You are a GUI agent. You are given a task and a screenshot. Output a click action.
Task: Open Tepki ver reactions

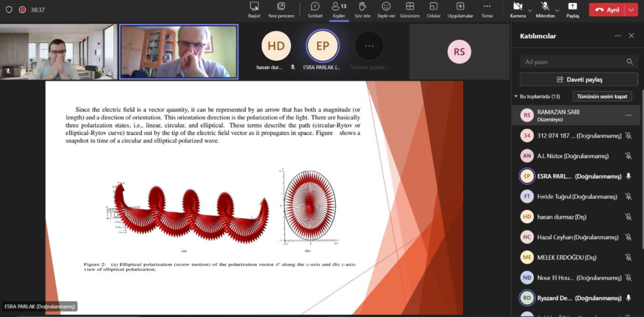pos(386,7)
